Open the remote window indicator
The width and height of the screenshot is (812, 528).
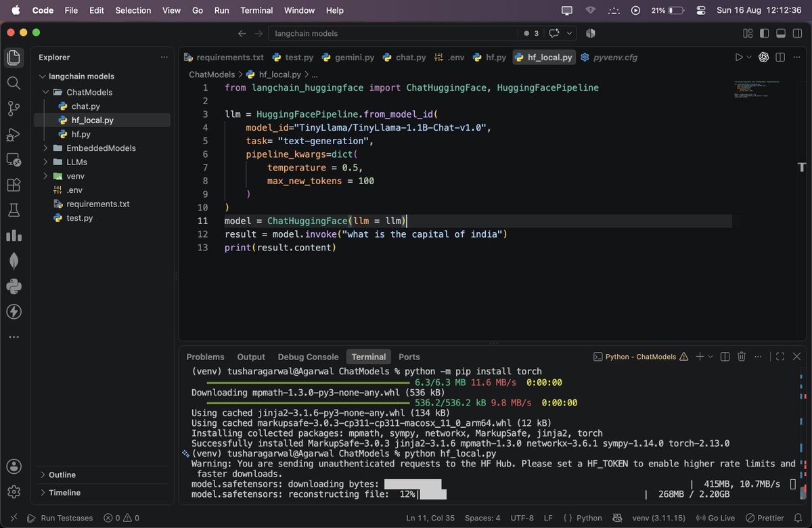(14, 518)
